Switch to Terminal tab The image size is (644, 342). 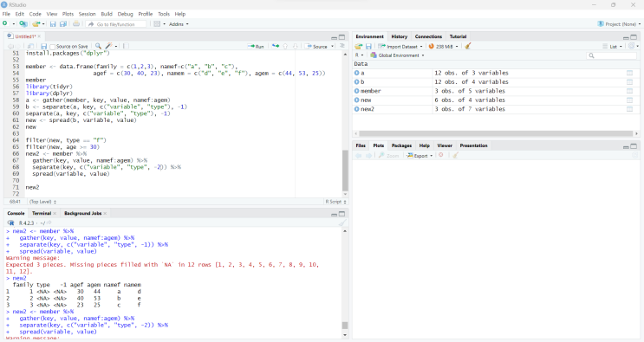click(x=42, y=213)
